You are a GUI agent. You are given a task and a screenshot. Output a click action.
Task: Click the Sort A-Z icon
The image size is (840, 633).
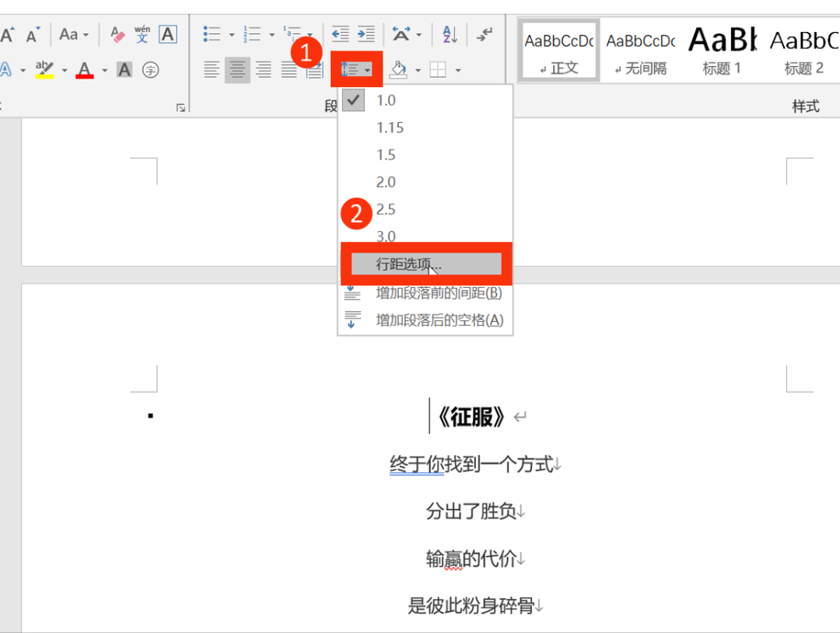coord(450,34)
